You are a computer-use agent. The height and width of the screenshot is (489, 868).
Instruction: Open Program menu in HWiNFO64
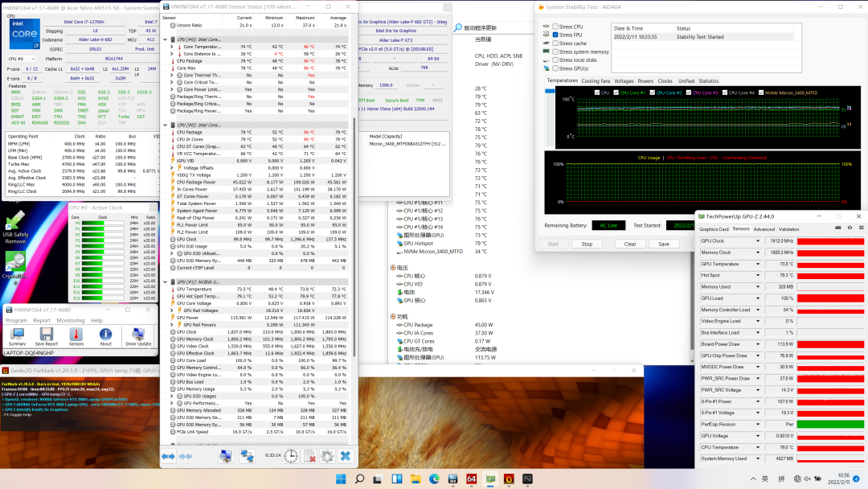click(17, 321)
